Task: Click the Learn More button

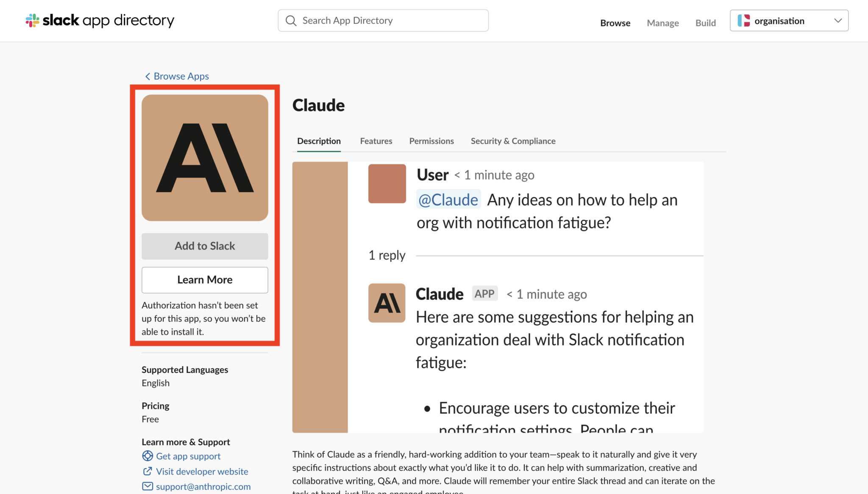Action: point(205,280)
